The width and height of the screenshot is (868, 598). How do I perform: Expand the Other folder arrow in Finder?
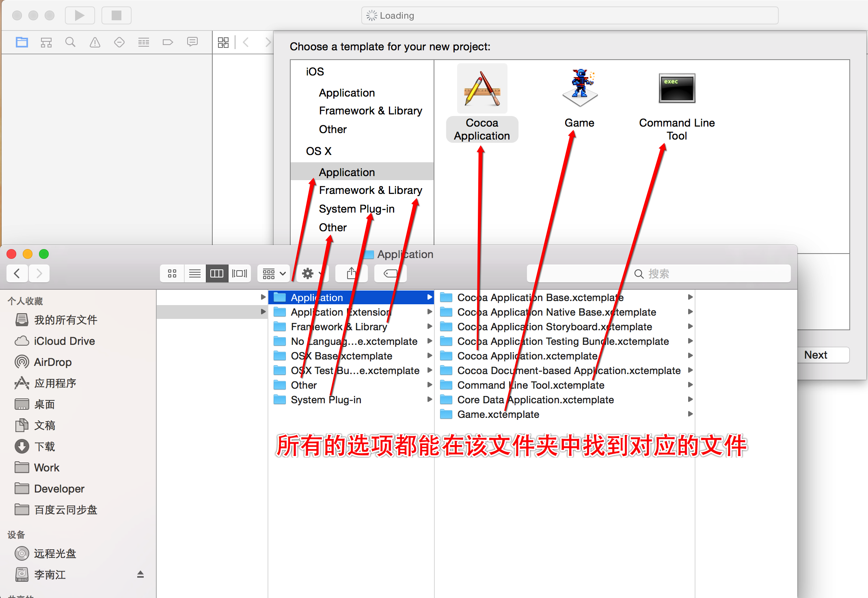[x=430, y=385]
